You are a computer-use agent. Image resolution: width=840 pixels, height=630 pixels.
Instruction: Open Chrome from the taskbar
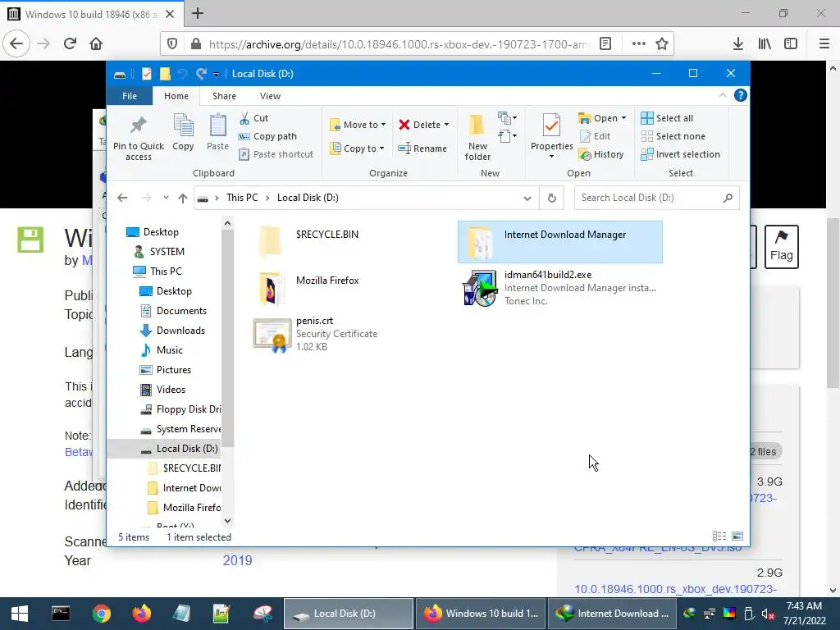[x=101, y=614]
